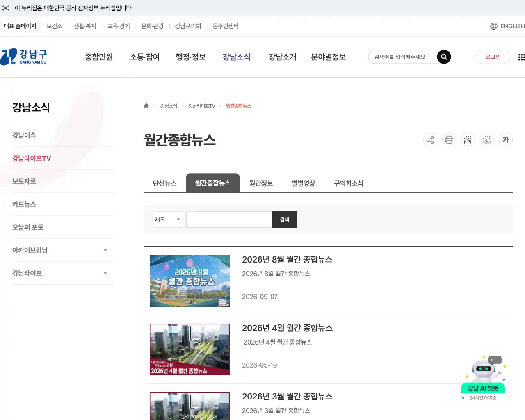
Task: Open the 종합민원 main menu
Action: [x=99, y=57]
